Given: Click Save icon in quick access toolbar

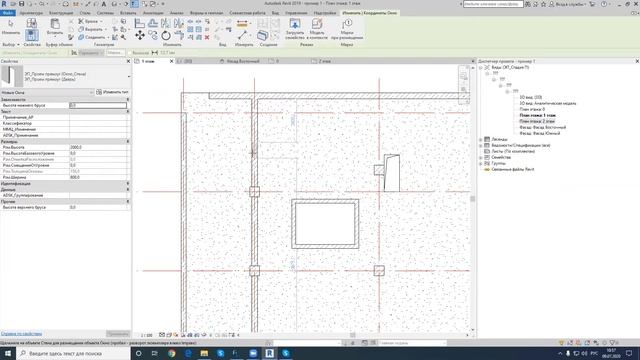Looking at the screenshot, I should point(22,4).
